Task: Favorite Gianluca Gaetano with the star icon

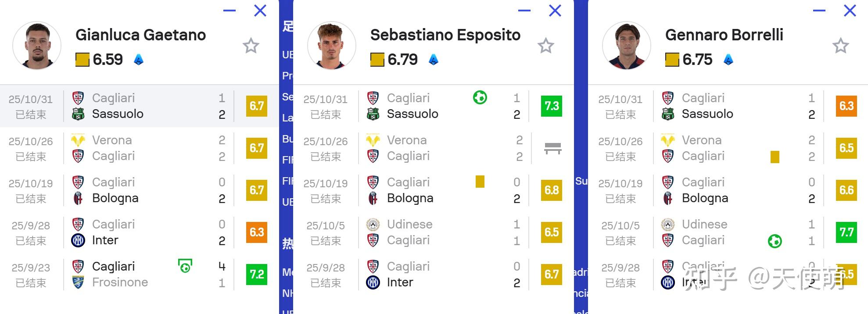Action: 251,46
